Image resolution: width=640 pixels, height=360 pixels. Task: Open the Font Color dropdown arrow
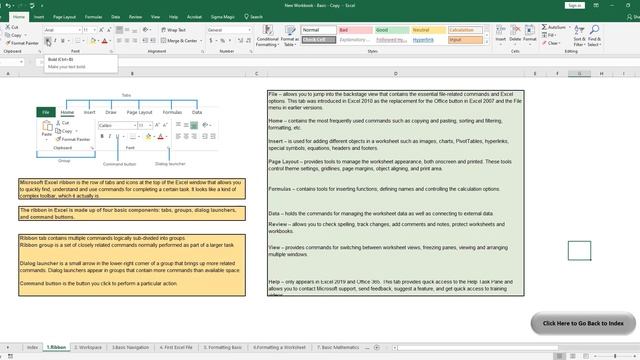(110, 41)
